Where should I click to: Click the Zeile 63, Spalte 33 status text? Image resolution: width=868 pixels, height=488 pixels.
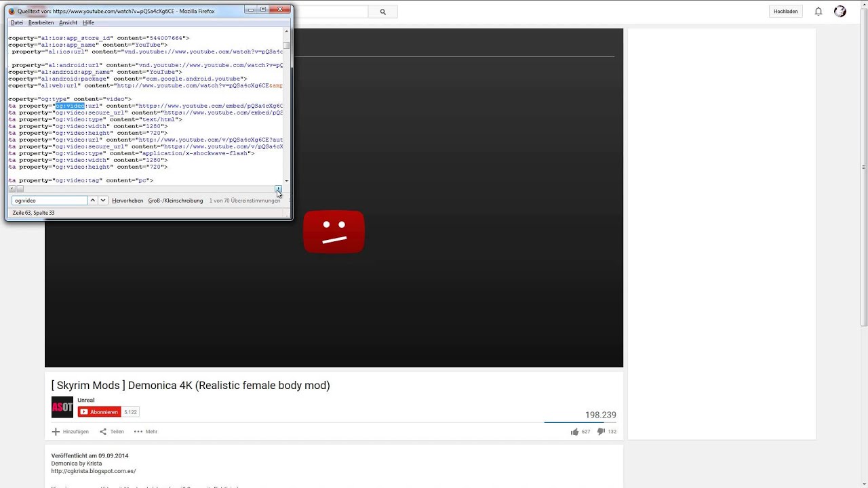click(x=33, y=213)
